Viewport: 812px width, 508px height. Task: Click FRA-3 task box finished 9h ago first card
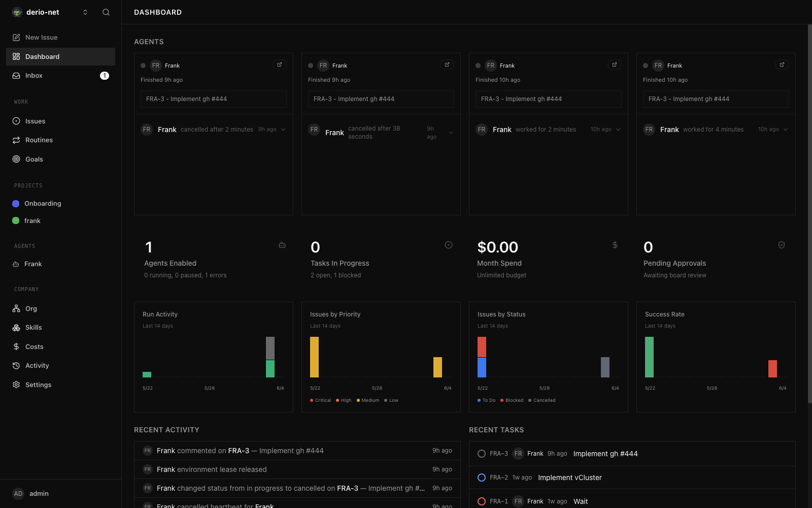coord(214,99)
